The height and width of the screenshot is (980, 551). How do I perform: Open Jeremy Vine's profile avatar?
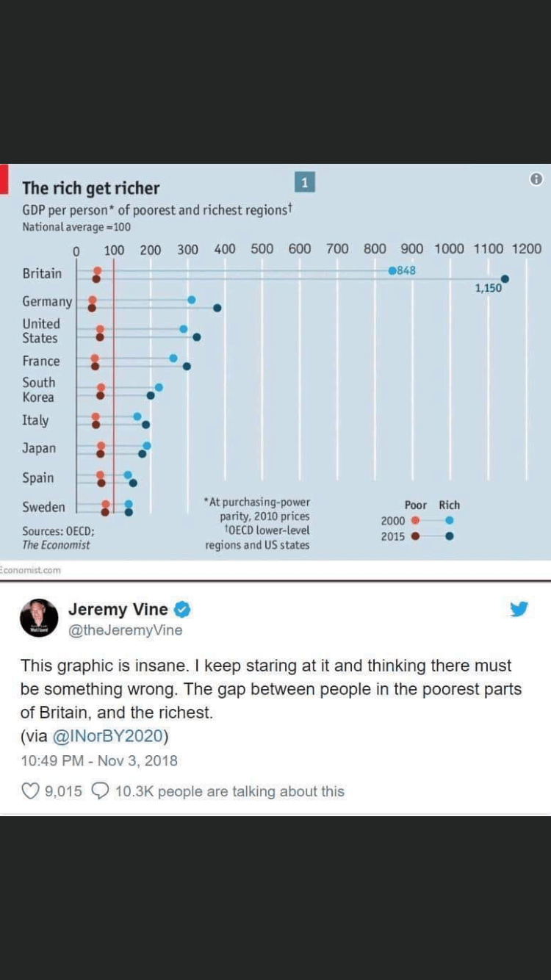tap(39, 618)
